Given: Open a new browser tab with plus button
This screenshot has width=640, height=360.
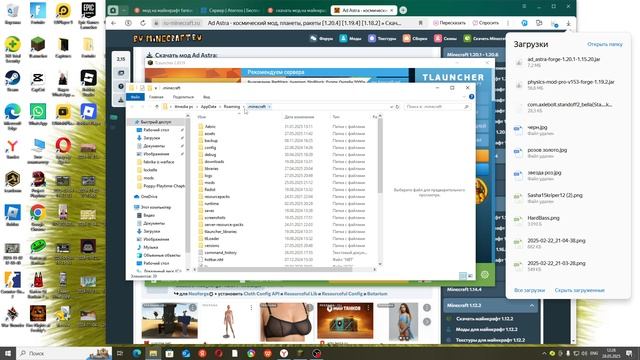Looking at the screenshot, I should tap(403, 10).
